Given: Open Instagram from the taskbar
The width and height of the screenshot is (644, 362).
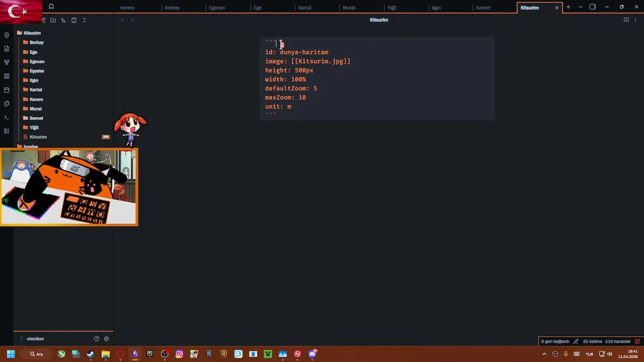Looking at the screenshot, I should pos(179,354).
